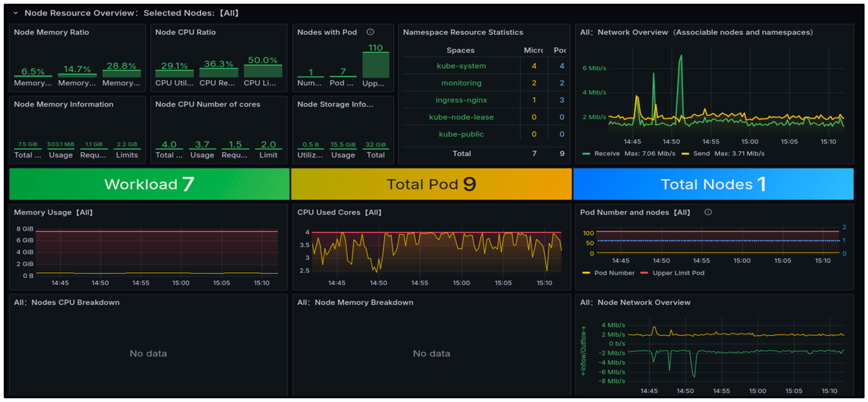Screen dimensions: 868x402
Task: Click the 28.8% memory ratio value
Action: (x=121, y=66)
